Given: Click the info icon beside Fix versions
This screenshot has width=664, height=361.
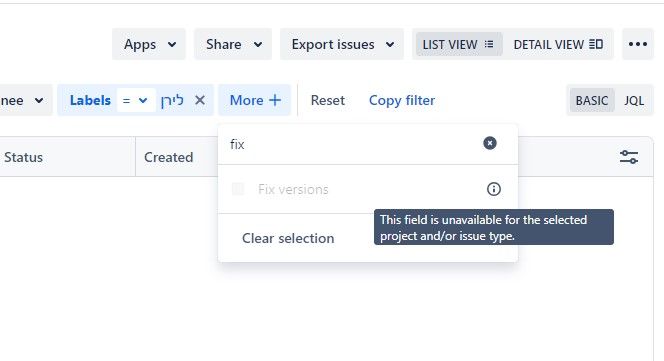Looking at the screenshot, I should (494, 189).
